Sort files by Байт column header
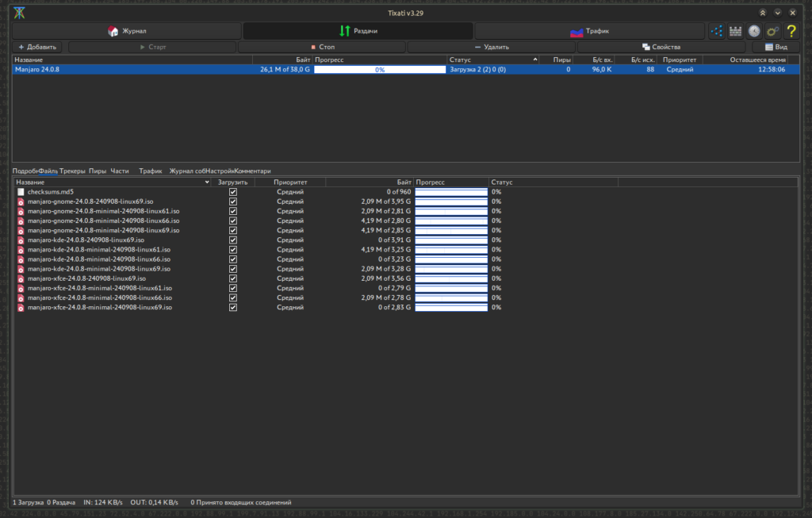This screenshot has height=518, width=812. pos(370,182)
